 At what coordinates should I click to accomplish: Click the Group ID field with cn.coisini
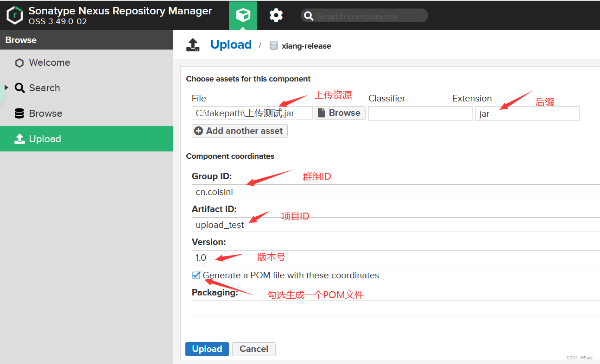396,192
